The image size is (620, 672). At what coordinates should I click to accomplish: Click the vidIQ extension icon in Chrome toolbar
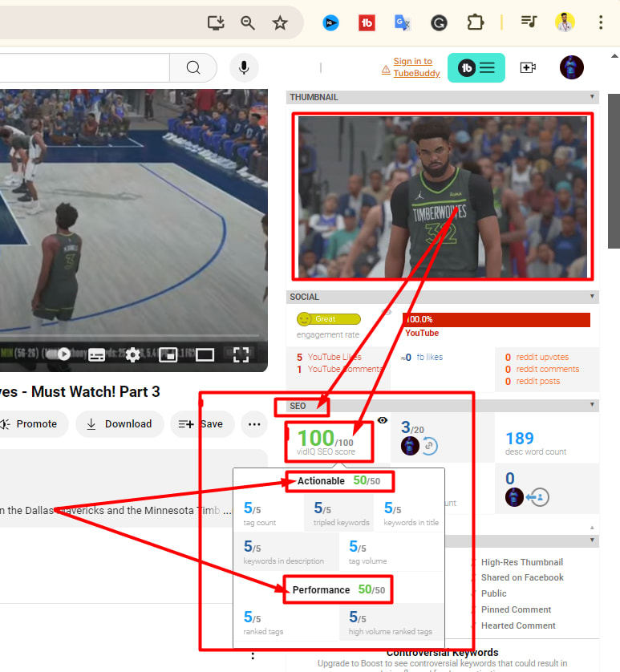click(x=330, y=23)
